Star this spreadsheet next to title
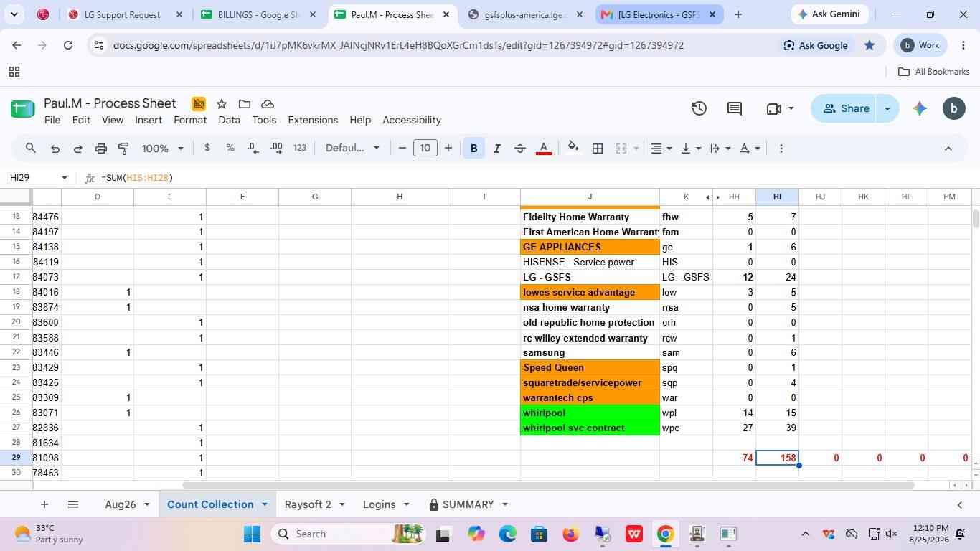Screen dimensions: 980x551 coord(222,104)
